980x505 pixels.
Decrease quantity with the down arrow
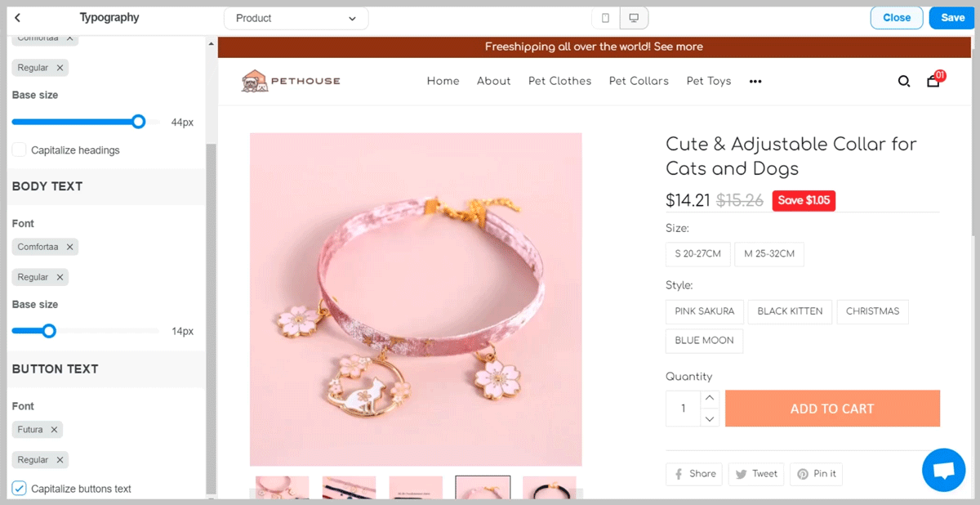point(710,418)
